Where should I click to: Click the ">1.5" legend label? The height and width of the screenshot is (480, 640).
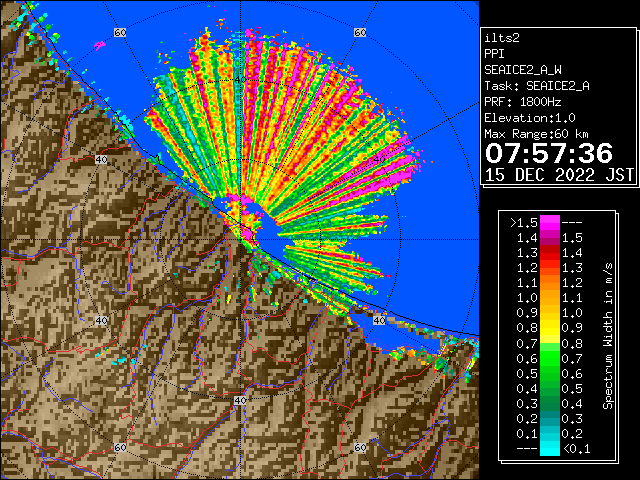(524, 223)
